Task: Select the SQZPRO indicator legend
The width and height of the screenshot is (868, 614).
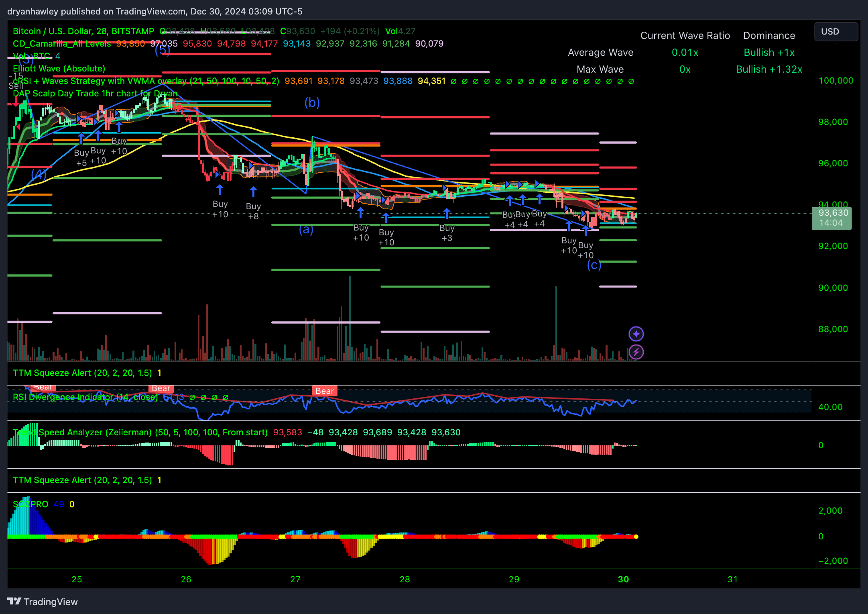Action: [x=30, y=504]
